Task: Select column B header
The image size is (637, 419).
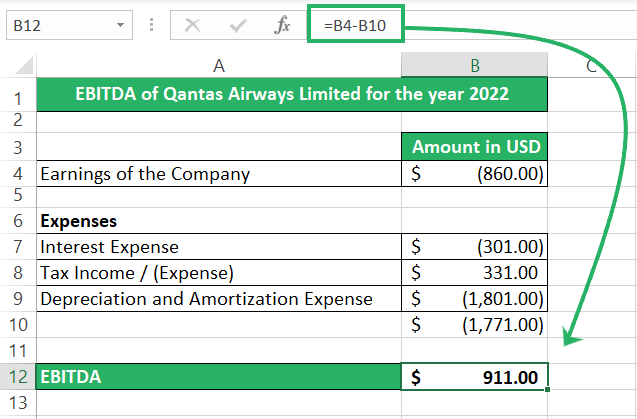Action: pos(474,66)
